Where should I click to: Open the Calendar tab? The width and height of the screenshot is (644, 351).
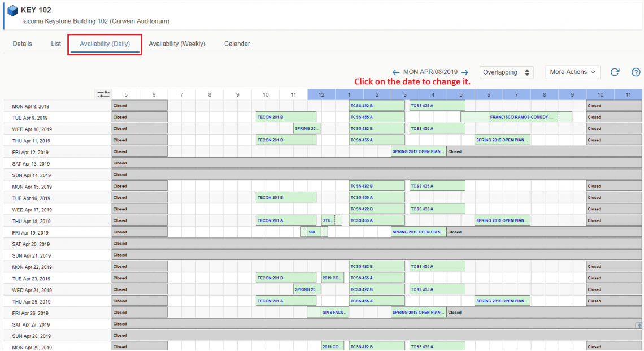237,44
